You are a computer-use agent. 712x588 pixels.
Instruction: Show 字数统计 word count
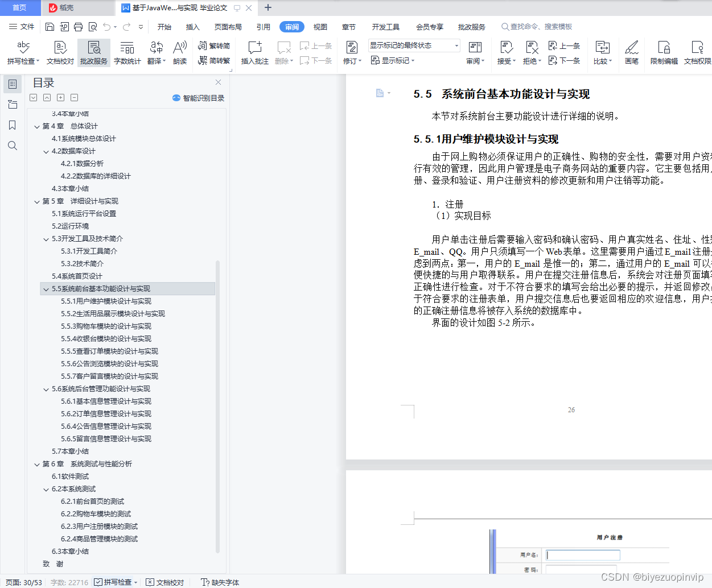(x=127, y=53)
